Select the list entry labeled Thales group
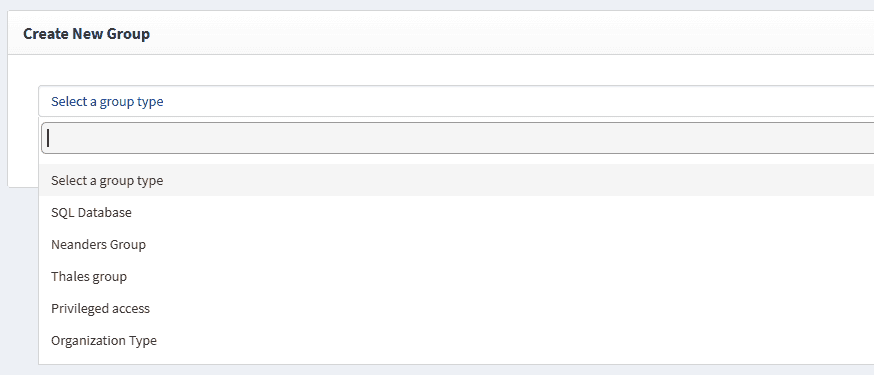This screenshot has width=874, height=375. point(456,276)
